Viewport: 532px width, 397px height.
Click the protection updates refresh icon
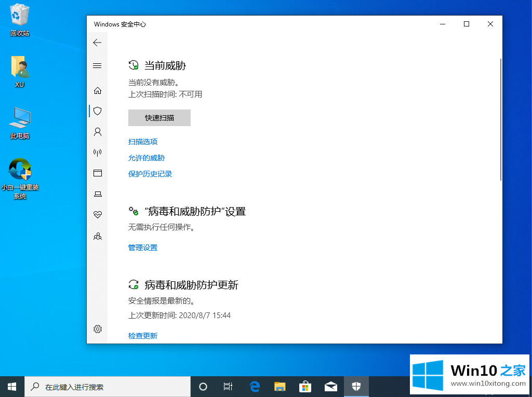coord(134,285)
